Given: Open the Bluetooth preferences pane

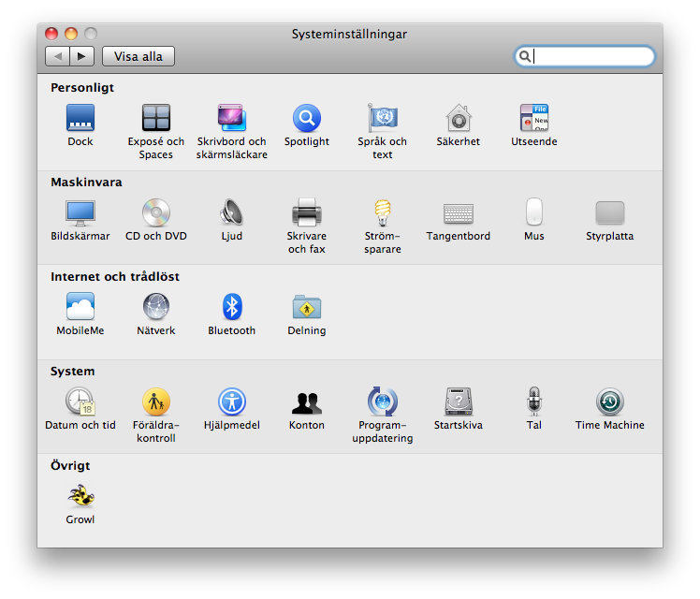Looking at the screenshot, I should tap(231, 308).
